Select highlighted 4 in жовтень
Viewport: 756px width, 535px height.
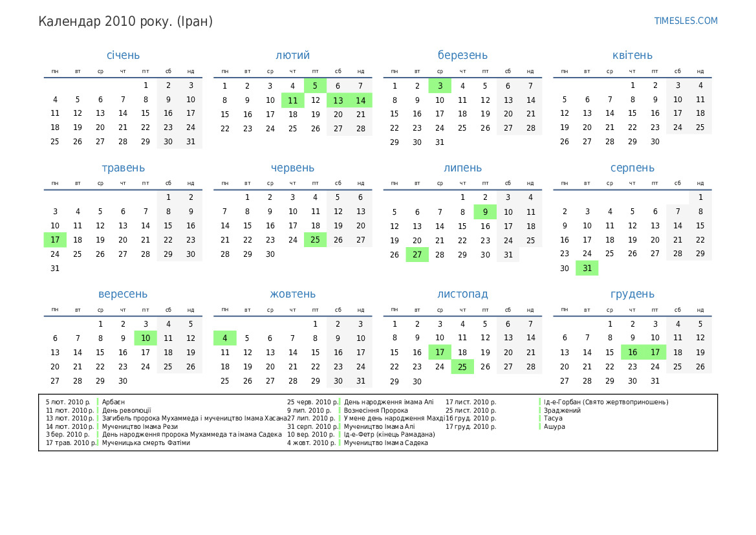225,338
